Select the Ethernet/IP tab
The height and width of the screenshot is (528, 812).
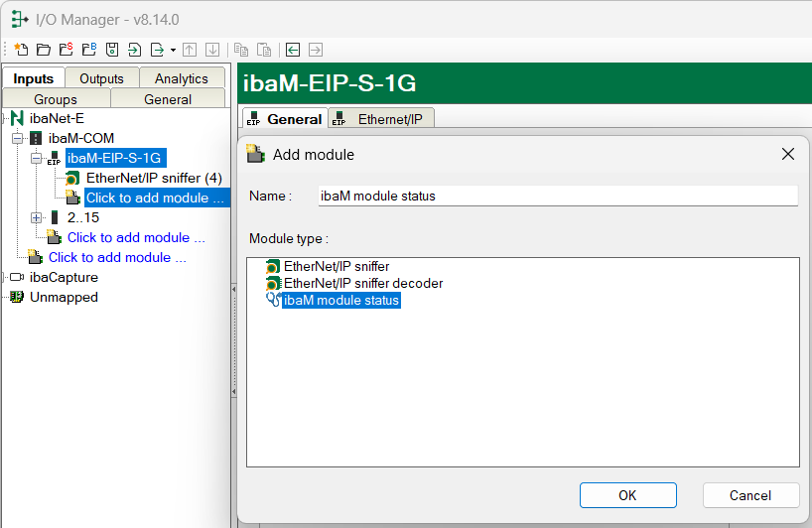[381, 119]
